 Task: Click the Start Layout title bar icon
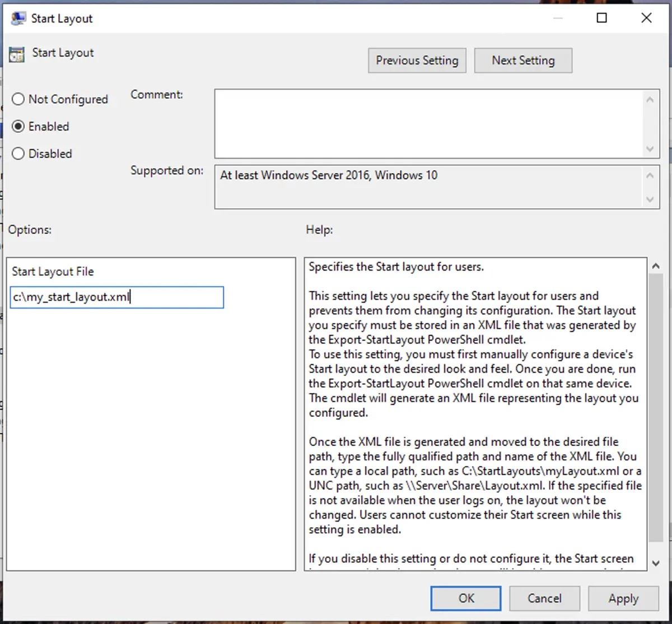click(x=18, y=18)
